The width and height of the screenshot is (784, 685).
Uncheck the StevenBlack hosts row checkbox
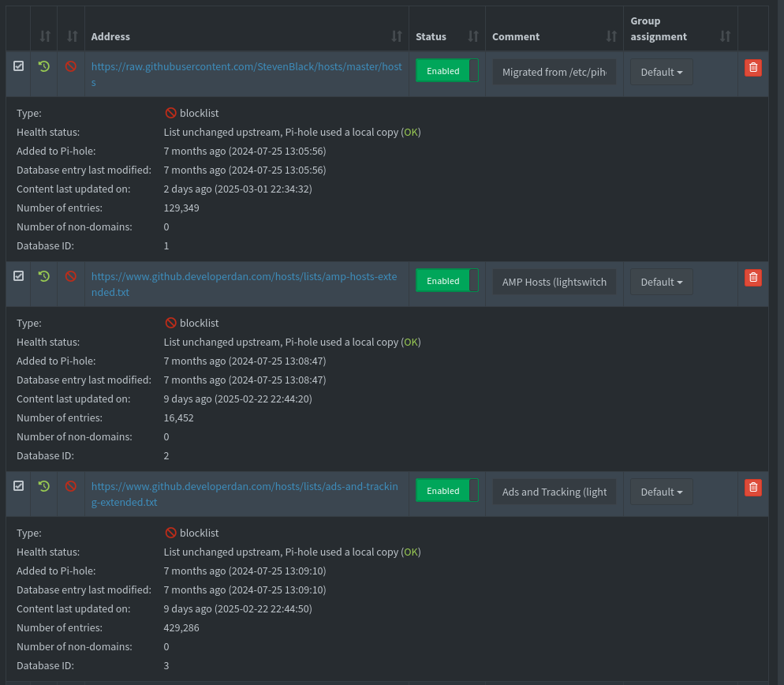click(x=19, y=66)
